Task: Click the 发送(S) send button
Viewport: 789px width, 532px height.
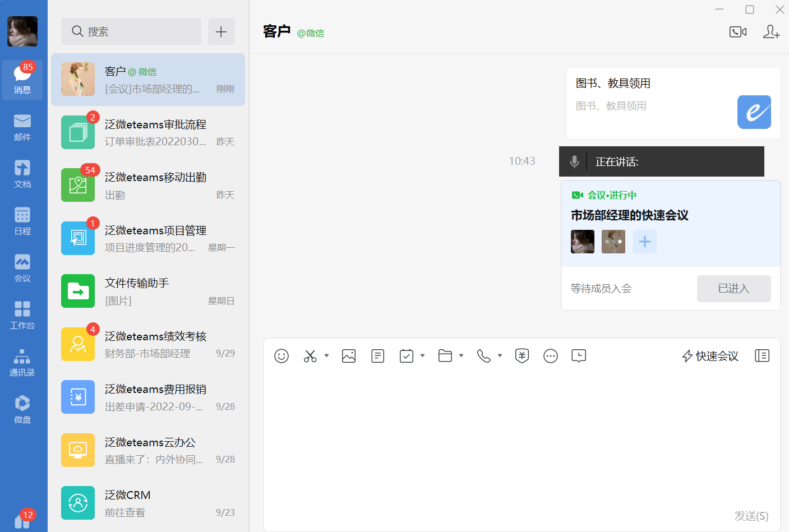Action: click(751, 516)
